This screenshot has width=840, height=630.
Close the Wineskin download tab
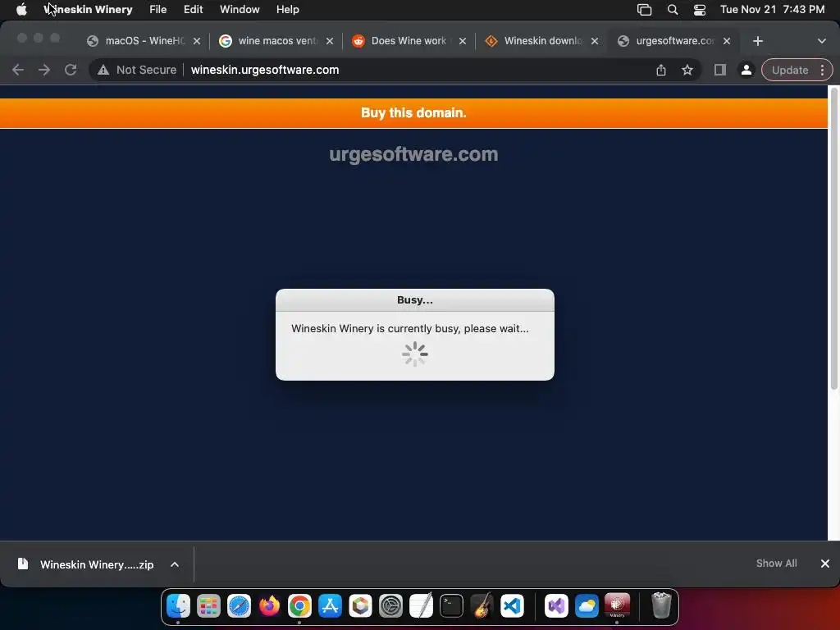tap(595, 41)
